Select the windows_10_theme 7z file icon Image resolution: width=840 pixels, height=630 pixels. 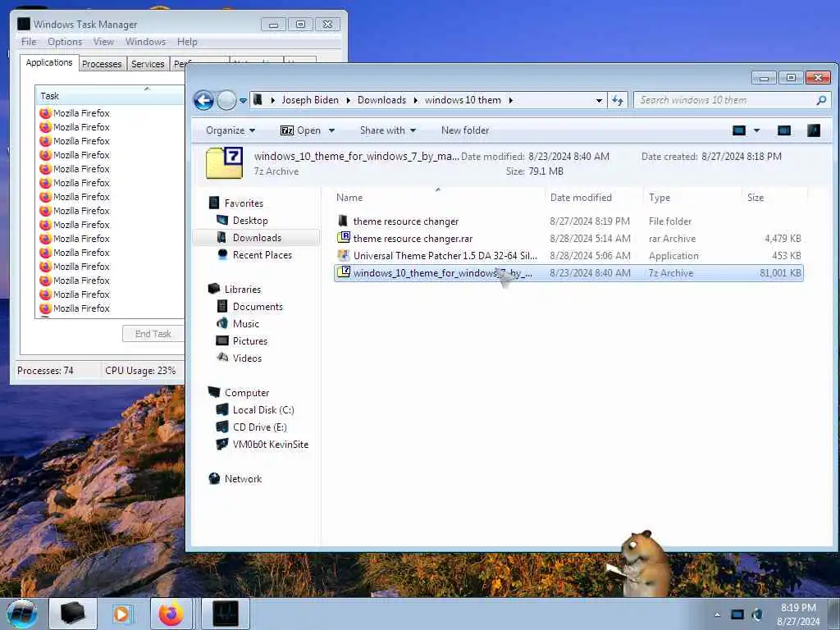(x=343, y=272)
